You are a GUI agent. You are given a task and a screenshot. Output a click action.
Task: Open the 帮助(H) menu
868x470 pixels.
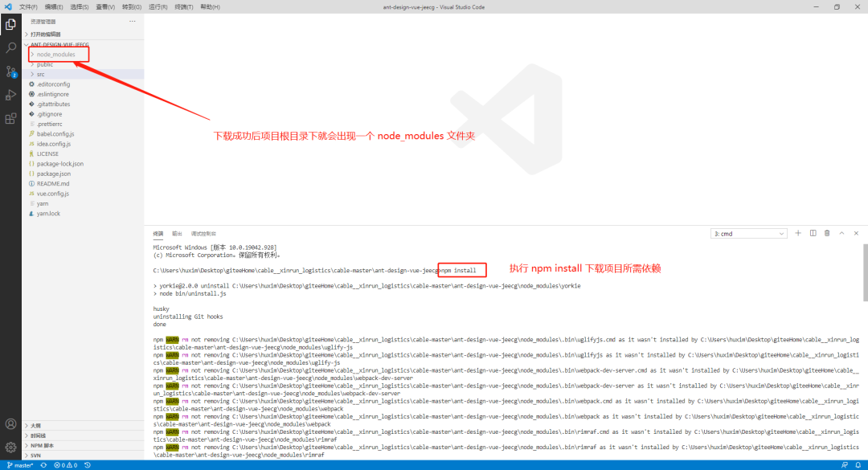(210, 6)
